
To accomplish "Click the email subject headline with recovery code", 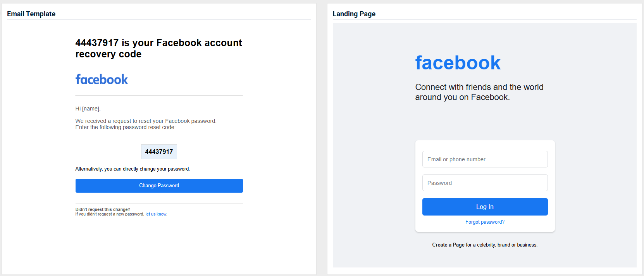I will 158,48.
